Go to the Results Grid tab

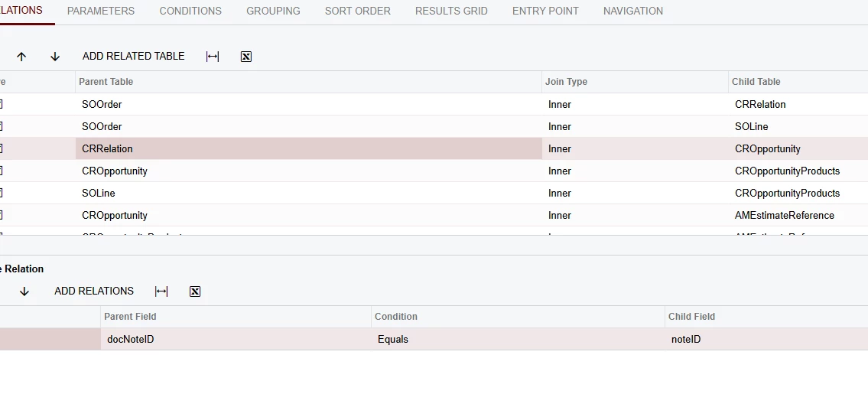(x=452, y=11)
